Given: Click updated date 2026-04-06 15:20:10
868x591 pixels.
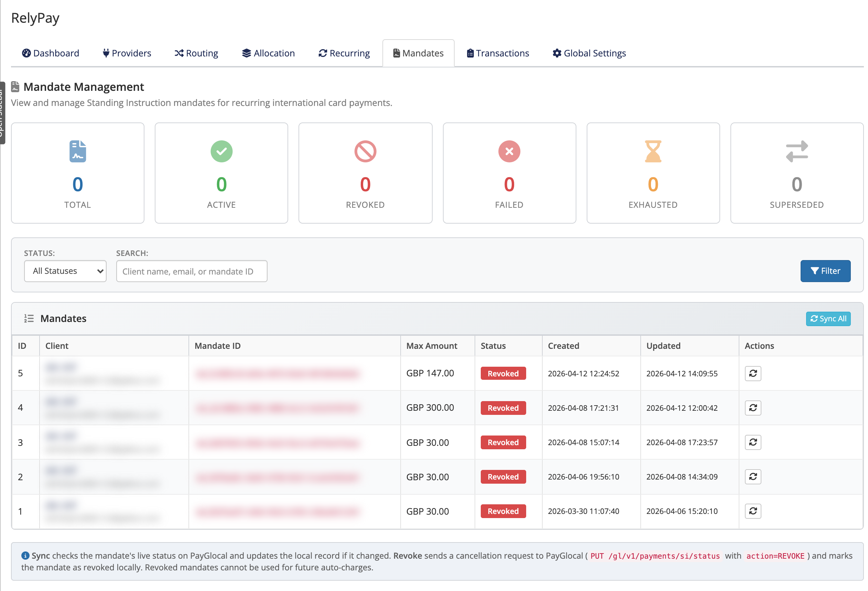Looking at the screenshot, I should [682, 511].
